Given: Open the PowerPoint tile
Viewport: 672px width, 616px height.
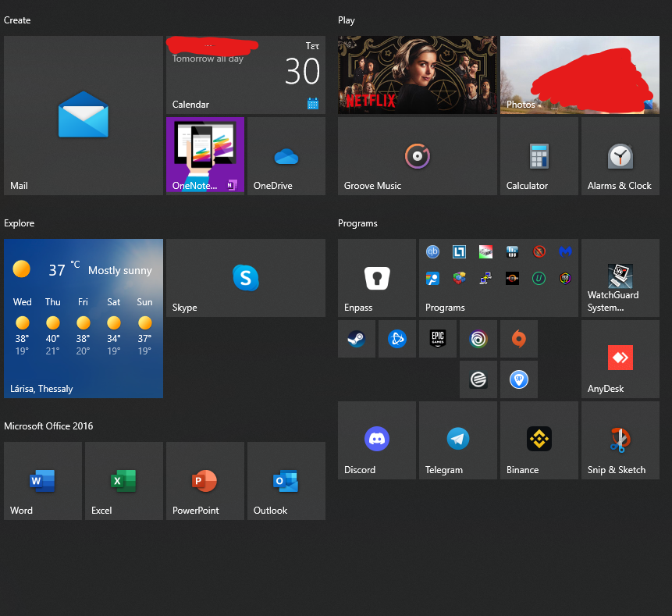Looking at the screenshot, I should click(x=204, y=481).
